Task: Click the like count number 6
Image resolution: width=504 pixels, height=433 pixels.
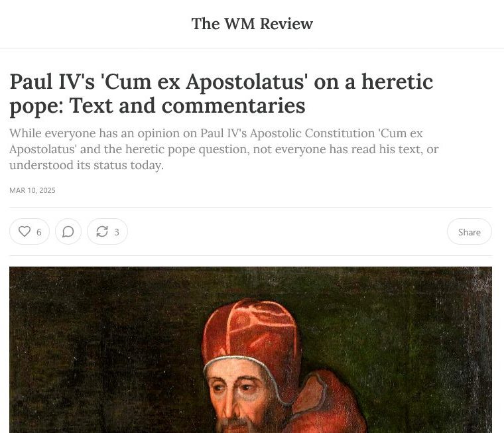Action: point(39,232)
